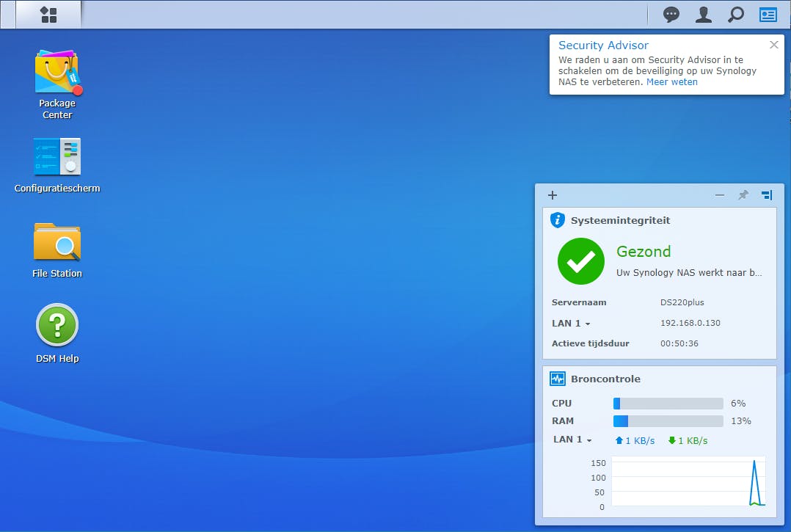
Task: Expand LAN 1 dropdown in Broncontrole
Action: [x=572, y=440]
